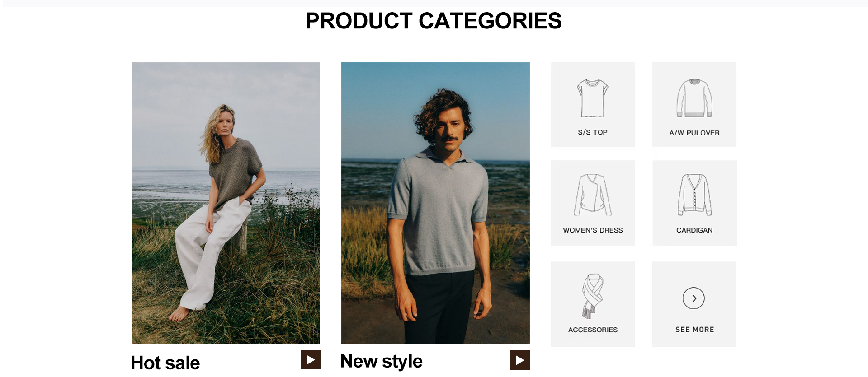
Task: Open the Hot sale woman photo
Action: [226, 203]
